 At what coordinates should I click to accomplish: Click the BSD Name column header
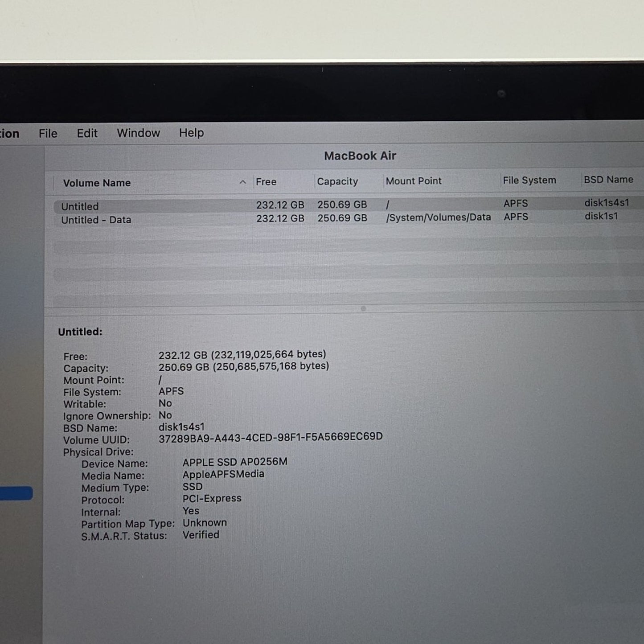[x=608, y=180]
